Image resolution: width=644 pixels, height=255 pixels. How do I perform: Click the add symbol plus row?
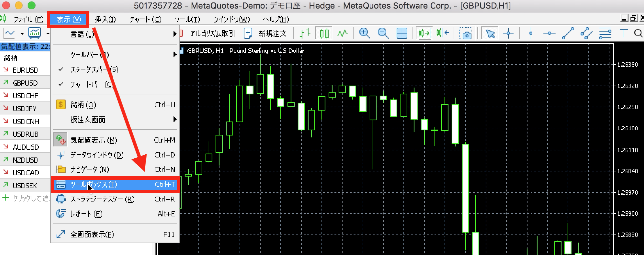click(x=25, y=198)
